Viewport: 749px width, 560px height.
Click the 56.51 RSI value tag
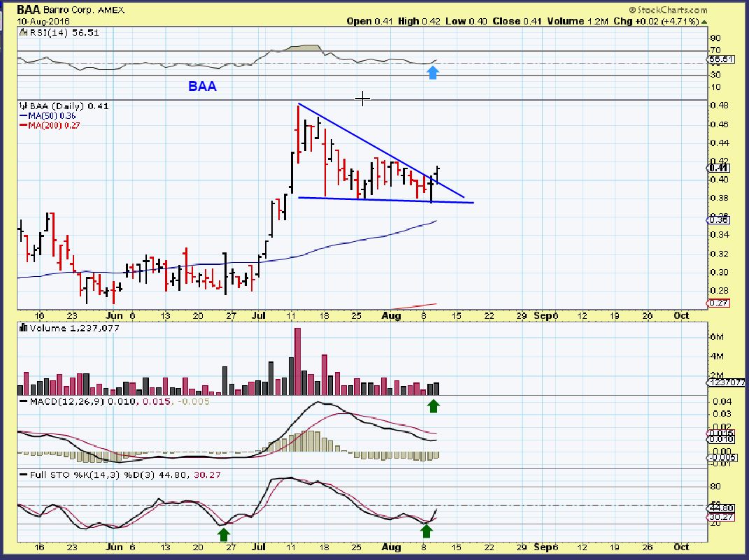coord(720,59)
